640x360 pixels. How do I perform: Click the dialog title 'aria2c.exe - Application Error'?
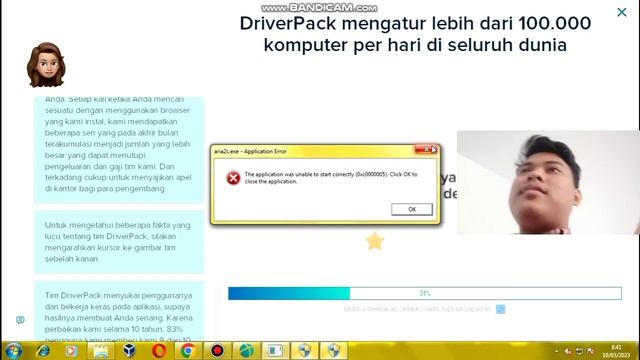(250, 151)
